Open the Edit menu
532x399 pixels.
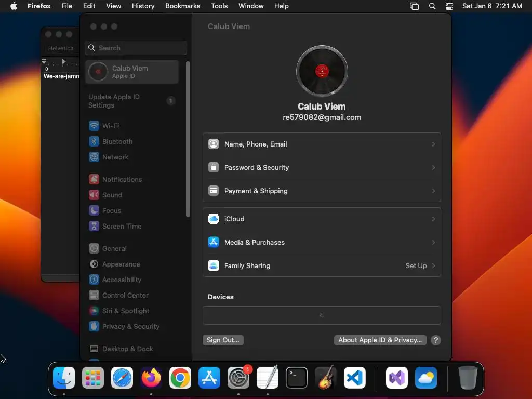pyautogui.click(x=89, y=6)
